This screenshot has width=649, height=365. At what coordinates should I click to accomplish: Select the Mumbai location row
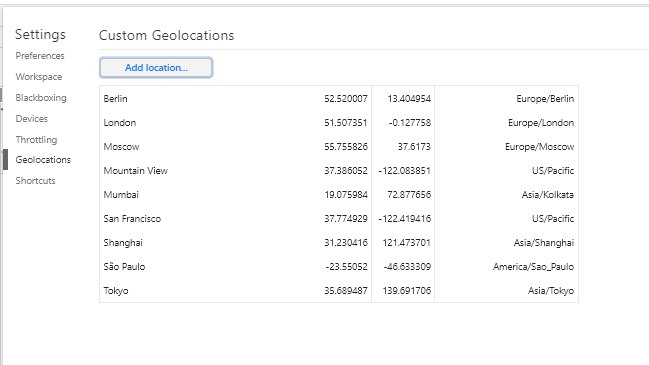(339, 195)
